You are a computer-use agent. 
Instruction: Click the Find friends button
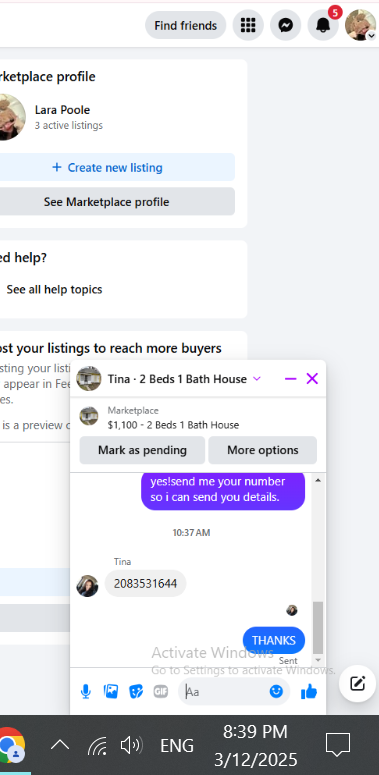tap(186, 25)
